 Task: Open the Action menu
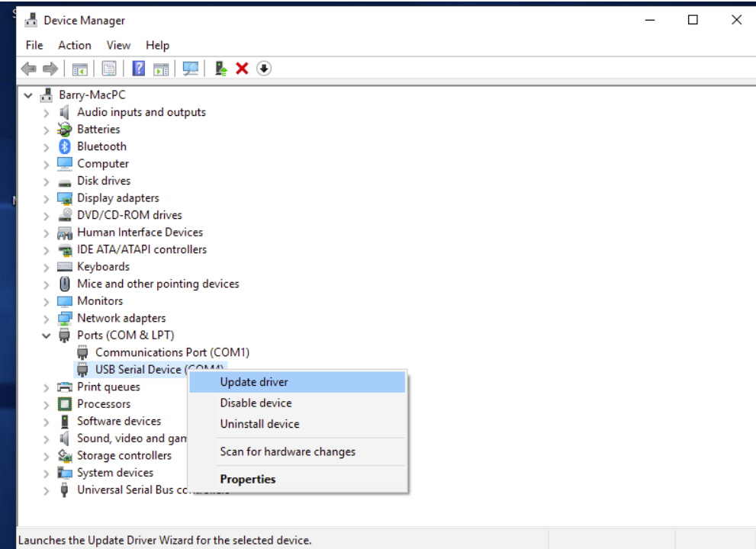[74, 45]
